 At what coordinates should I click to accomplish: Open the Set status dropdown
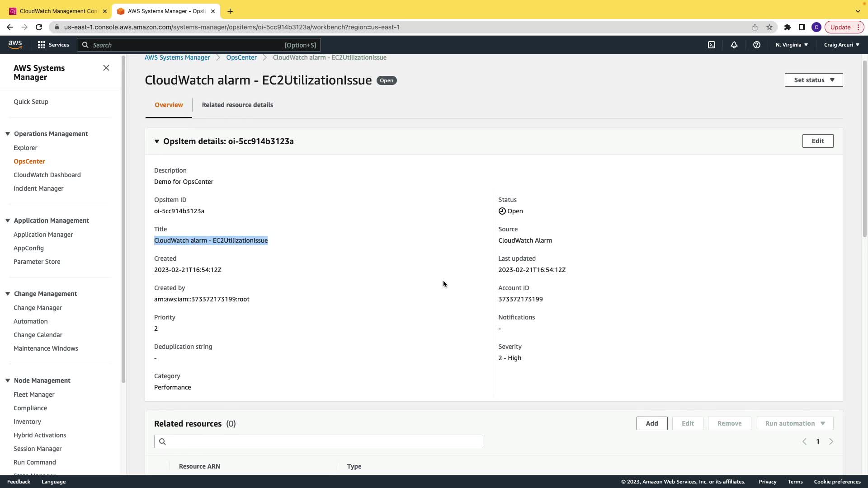tap(813, 80)
